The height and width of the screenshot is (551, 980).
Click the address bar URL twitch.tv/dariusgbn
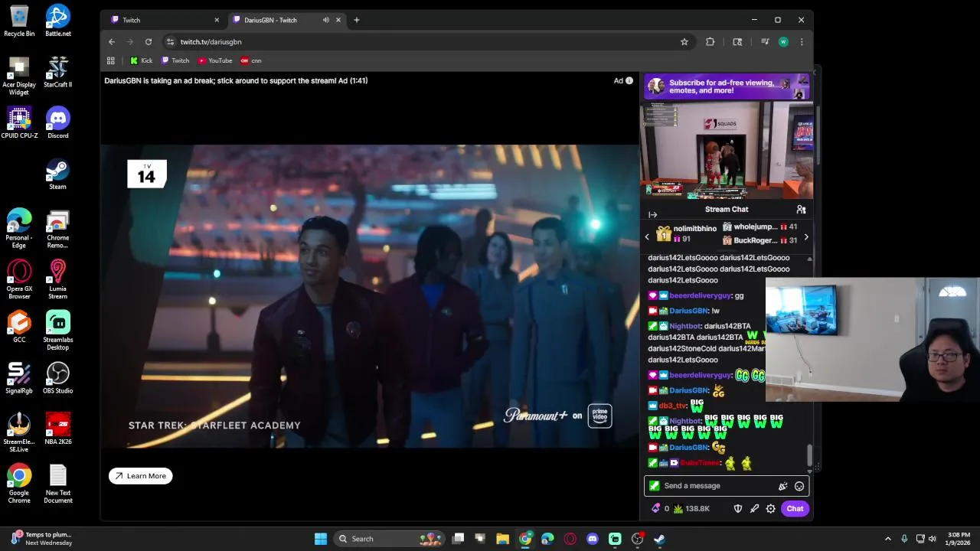pos(211,42)
